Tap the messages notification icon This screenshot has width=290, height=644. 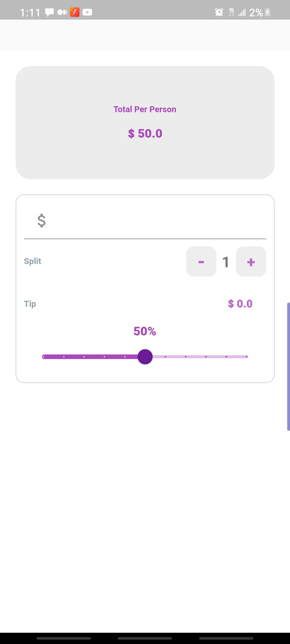[x=49, y=12]
